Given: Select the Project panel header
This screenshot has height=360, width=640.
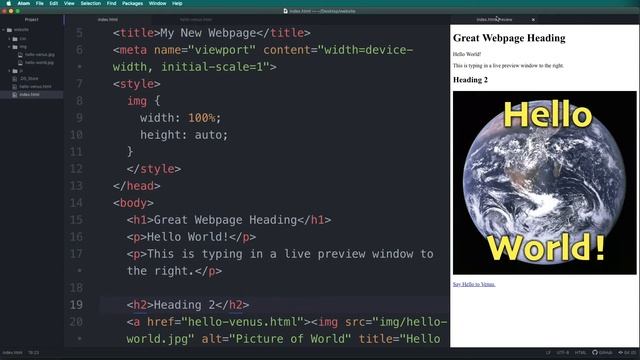Looking at the screenshot, I should (31, 20).
